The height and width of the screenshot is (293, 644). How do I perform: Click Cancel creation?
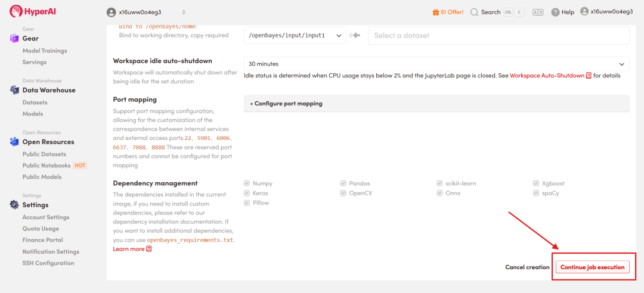(x=527, y=267)
